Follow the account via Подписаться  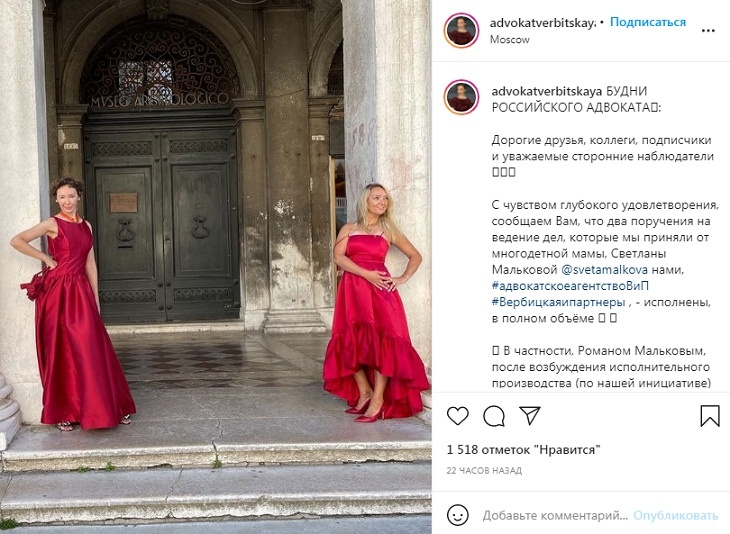point(648,22)
